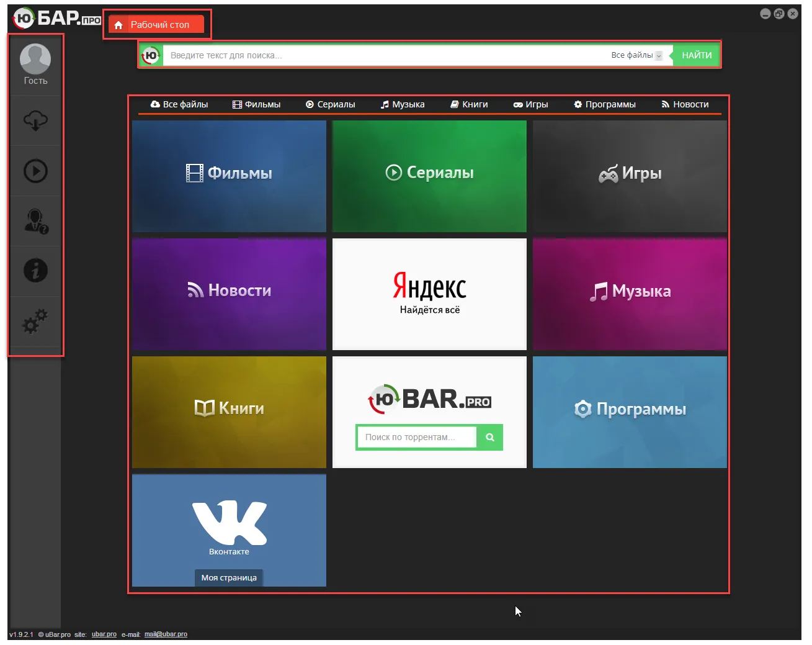Open the info sidebar icon
The width and height of the screenshot is (812, 645).
(35, 271)
